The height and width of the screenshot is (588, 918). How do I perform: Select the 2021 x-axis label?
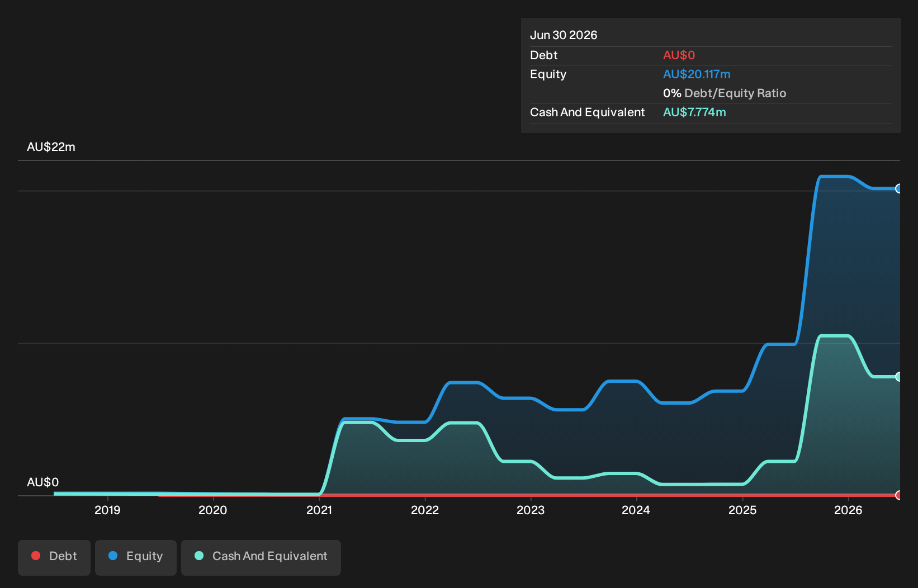[x=319, y=510]
